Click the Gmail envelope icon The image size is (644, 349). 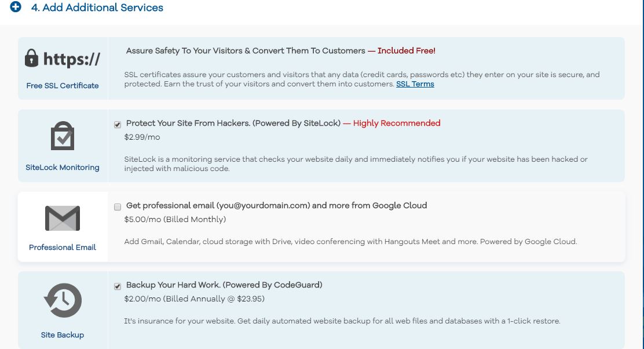(63, 219)
